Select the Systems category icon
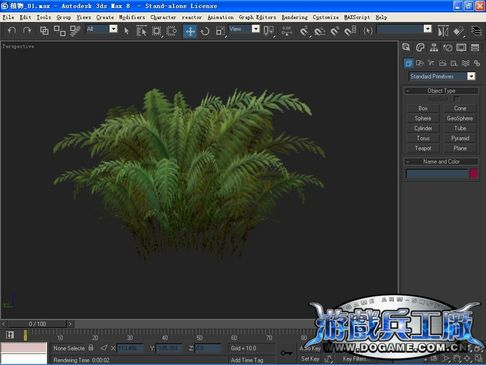This screenshot has width=486, height=365. tap(477, 63)
